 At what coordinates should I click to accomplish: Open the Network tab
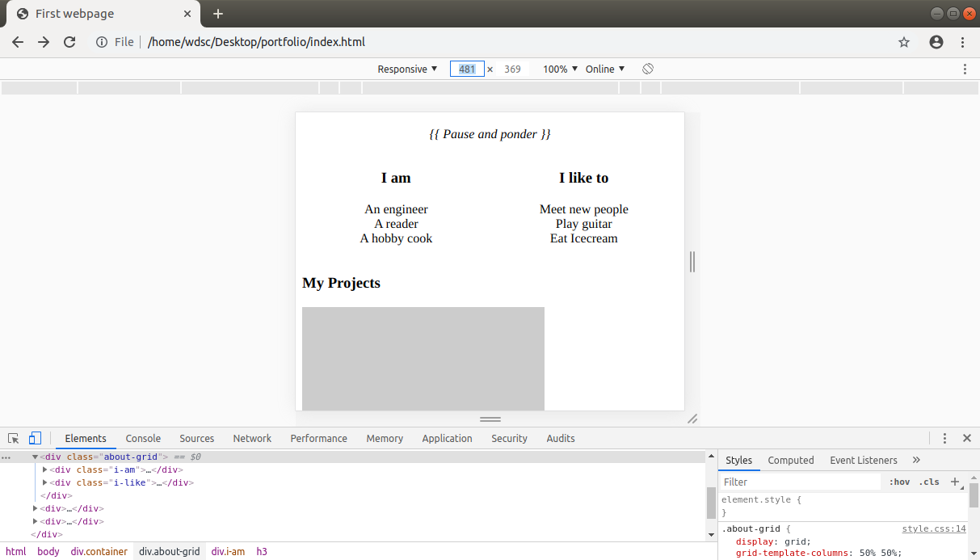point(252,438)
